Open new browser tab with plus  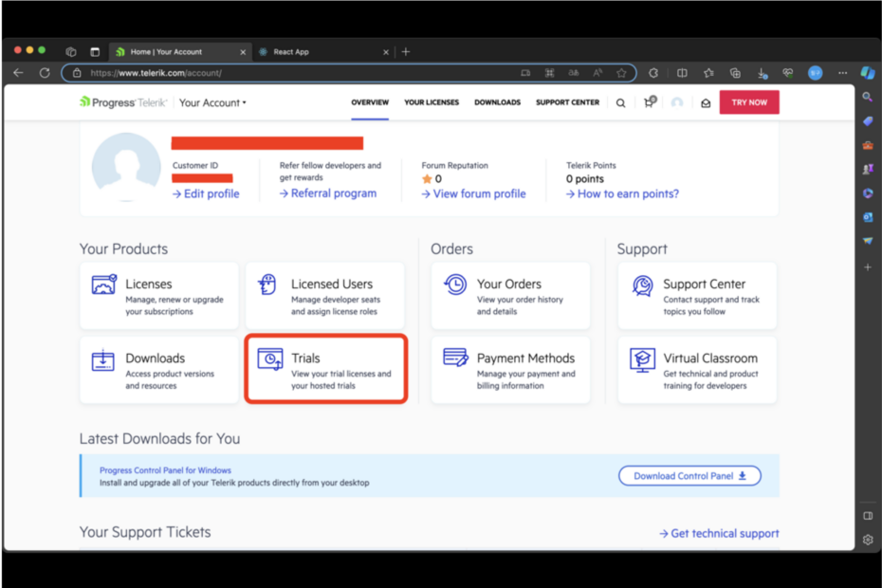(x=406, y=52)
